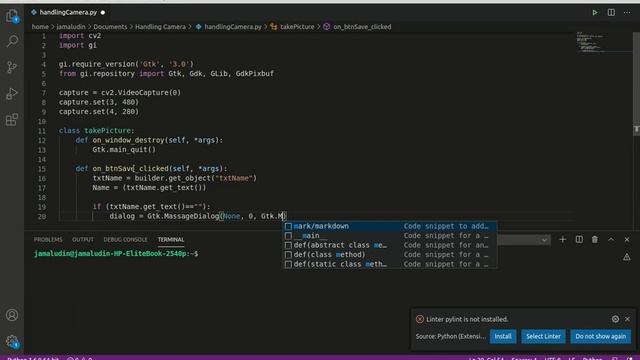This screenshot has height=360, width=640.
Task: Click the Select Linter button
Action: click(x=543, y=336)
